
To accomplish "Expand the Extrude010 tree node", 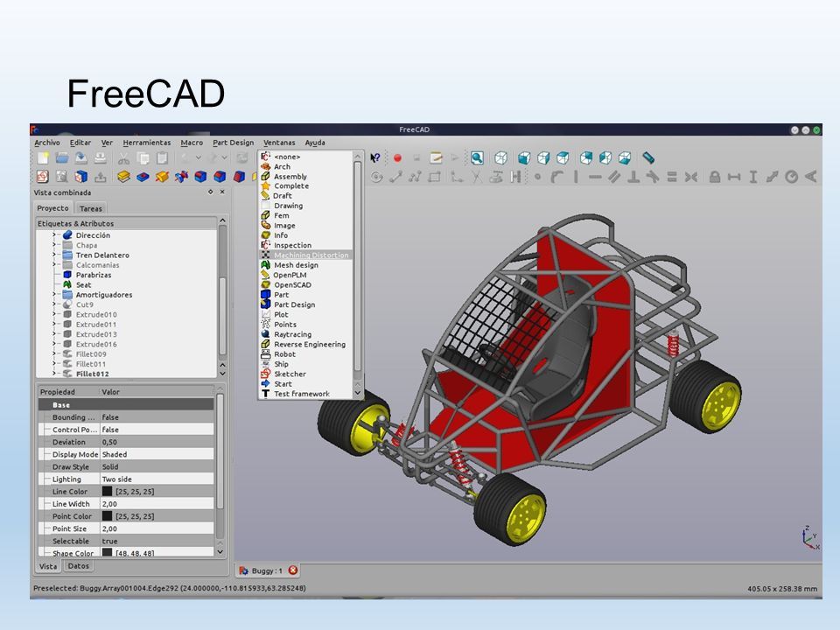I will pyautogui.click(x=54, y=314).
